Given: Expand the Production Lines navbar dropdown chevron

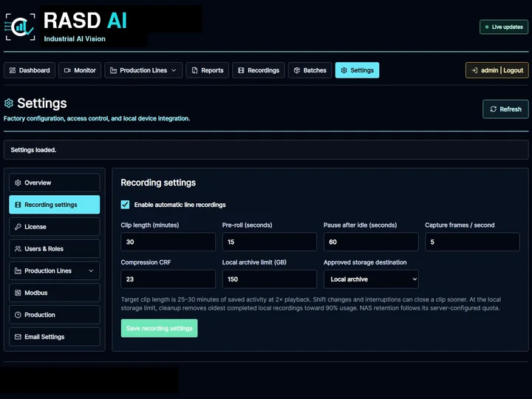Looking at the screenshot, I should click(x=174, y=70).
